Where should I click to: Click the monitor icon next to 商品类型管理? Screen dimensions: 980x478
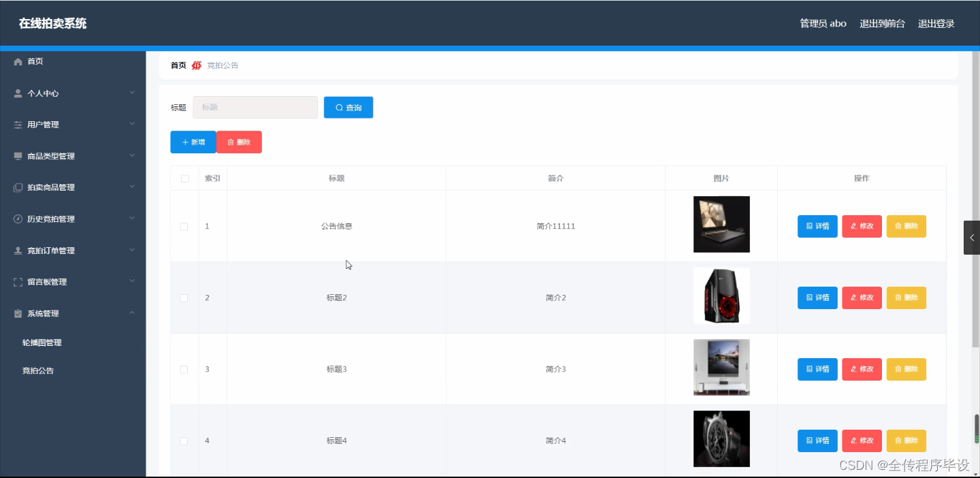[18, 156]
